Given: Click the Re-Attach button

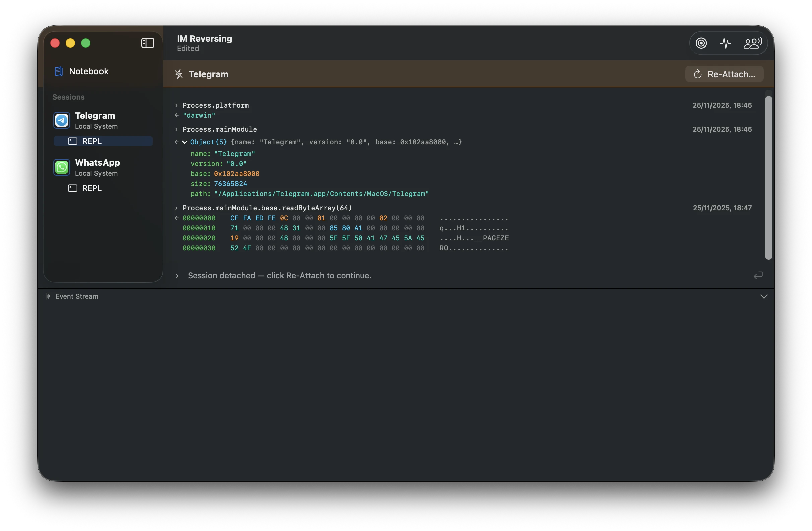Looking at the screenshot, I should click(724, 74).
